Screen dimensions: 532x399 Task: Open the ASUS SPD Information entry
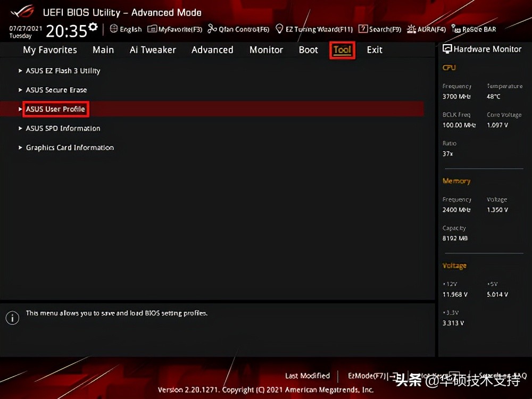click(x=63, y=128)
